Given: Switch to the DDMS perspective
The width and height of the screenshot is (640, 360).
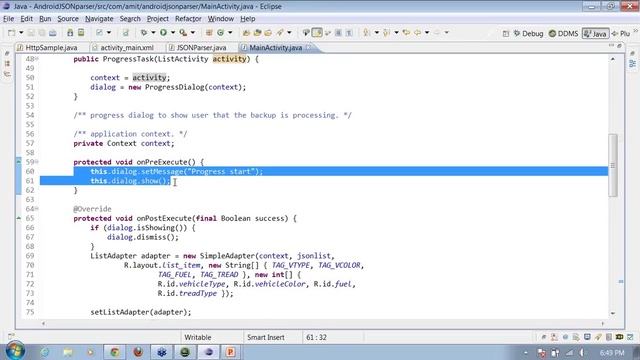Looking at the screenshot, I should click(563, 33).
